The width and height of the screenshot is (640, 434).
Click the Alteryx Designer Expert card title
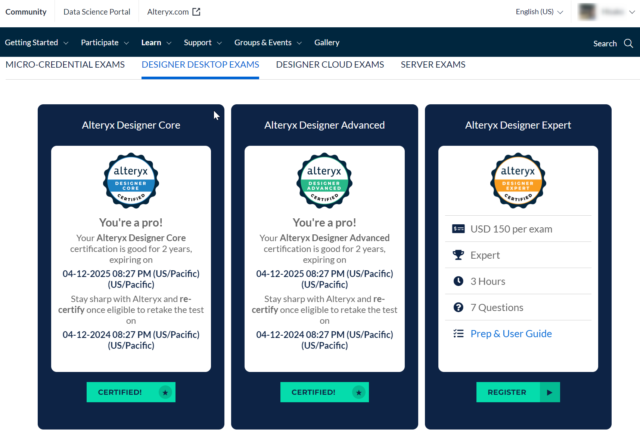coord(518,125)
